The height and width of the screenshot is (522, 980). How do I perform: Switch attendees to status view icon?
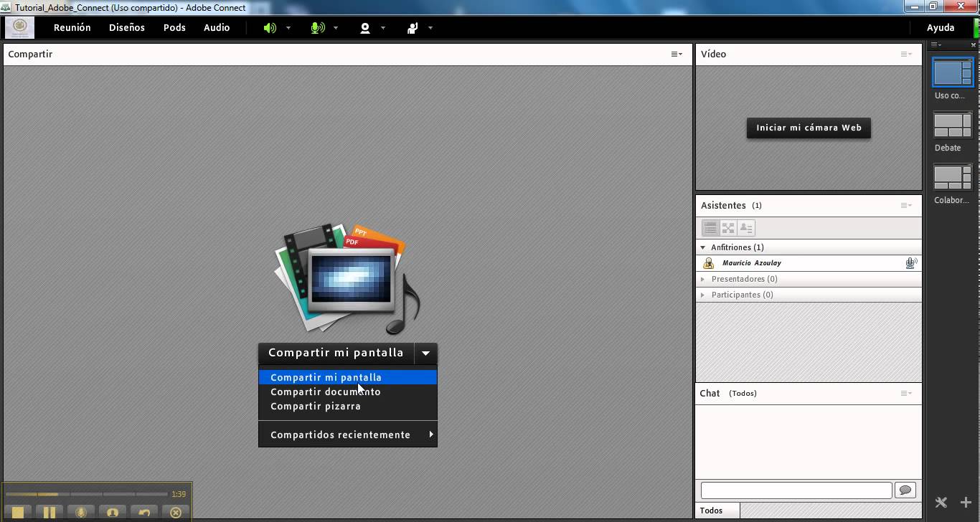click(746, 228)
